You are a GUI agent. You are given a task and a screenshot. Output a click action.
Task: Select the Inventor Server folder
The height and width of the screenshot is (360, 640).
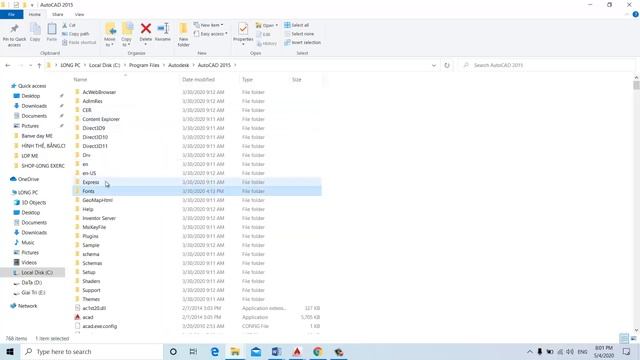[x=99, y=218]
